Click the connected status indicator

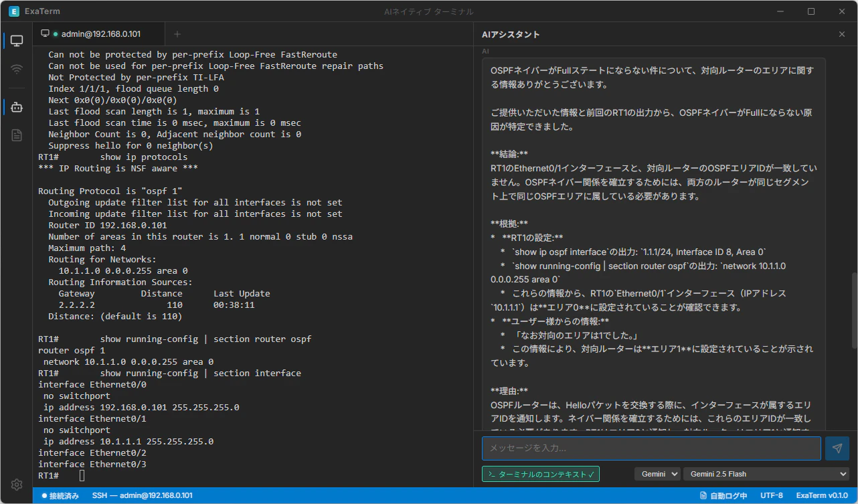60,496
